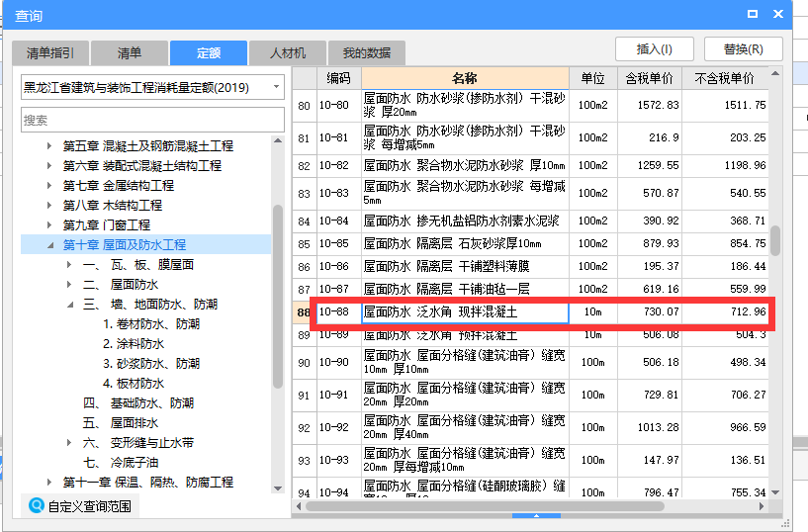The image size is (808, 532).
Task: Expand 第八章 木结构工程 node
Action: click(48, 205)
